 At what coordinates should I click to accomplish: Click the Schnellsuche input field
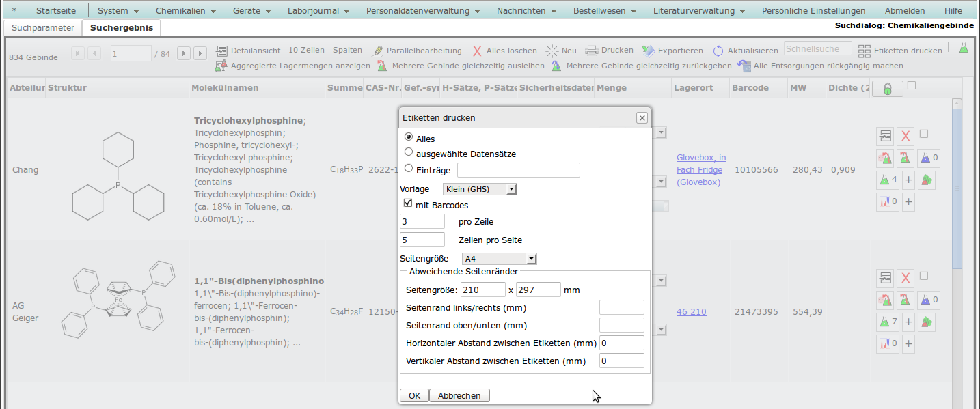[817, 48]
